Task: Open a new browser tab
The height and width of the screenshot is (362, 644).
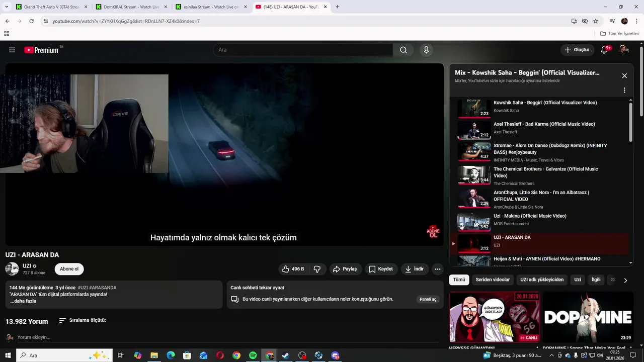Action: (337, 7)
